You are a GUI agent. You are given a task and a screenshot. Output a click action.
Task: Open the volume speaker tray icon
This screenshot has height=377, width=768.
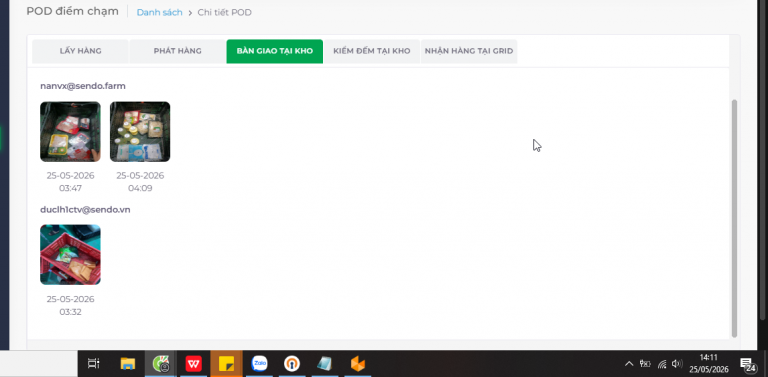pos(677,364)
